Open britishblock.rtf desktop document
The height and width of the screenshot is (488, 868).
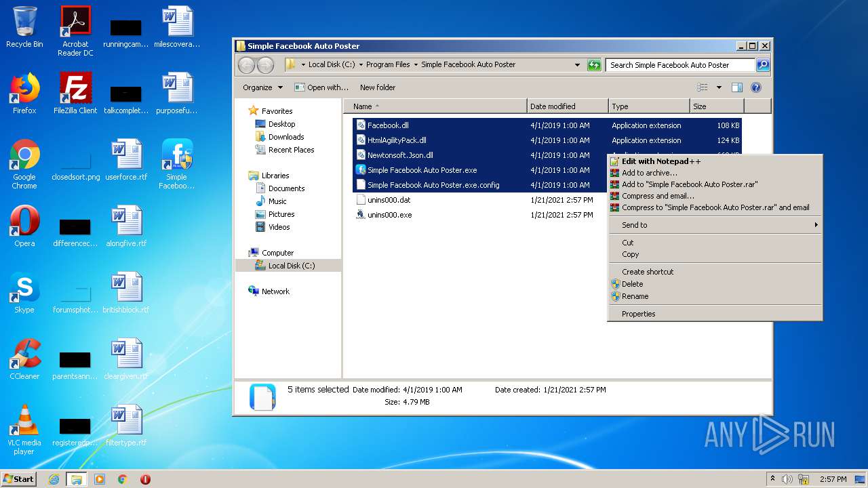click(126, 293)
